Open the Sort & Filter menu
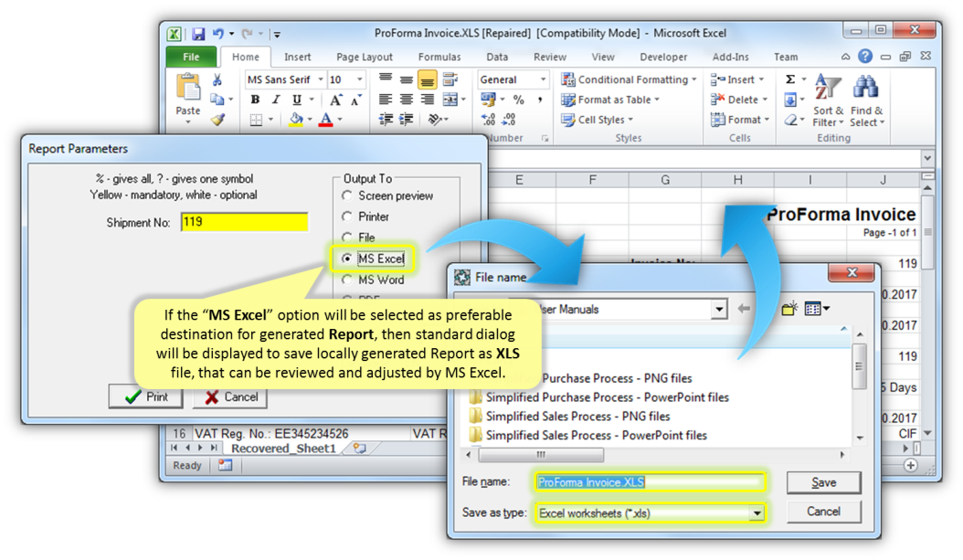Viewport: 963px width, 560px height. click(x=828, y=100)
